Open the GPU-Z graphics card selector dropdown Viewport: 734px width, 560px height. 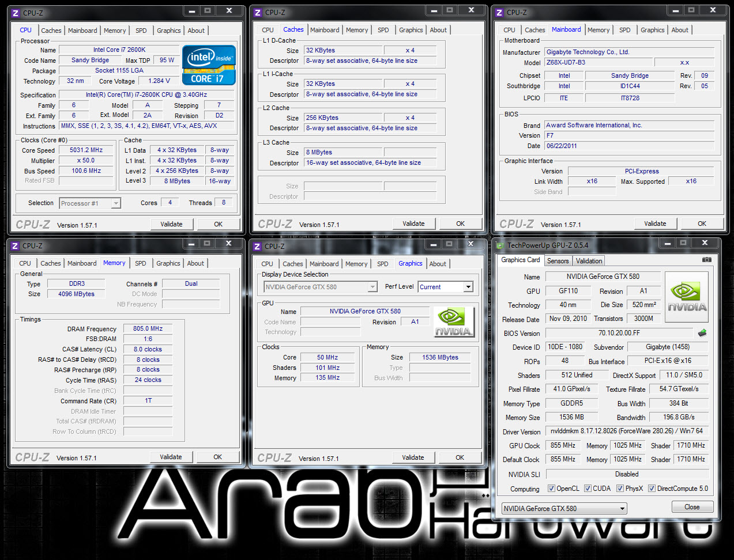564,509
